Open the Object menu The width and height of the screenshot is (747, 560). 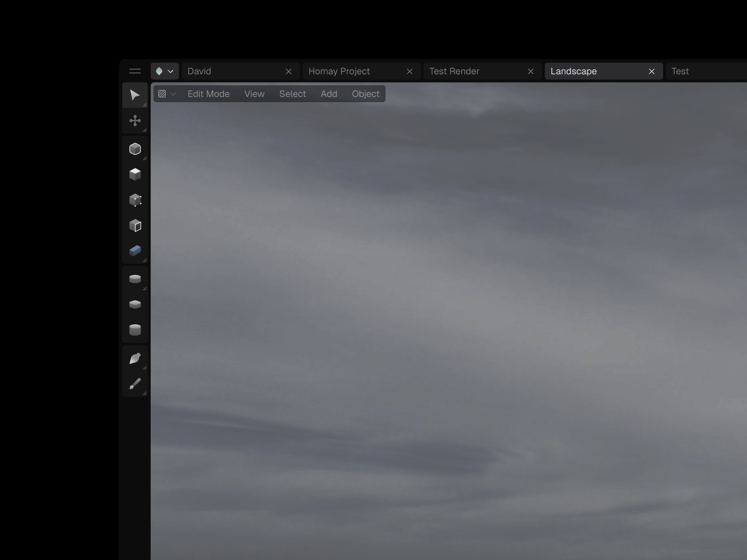tap(366, 94)
